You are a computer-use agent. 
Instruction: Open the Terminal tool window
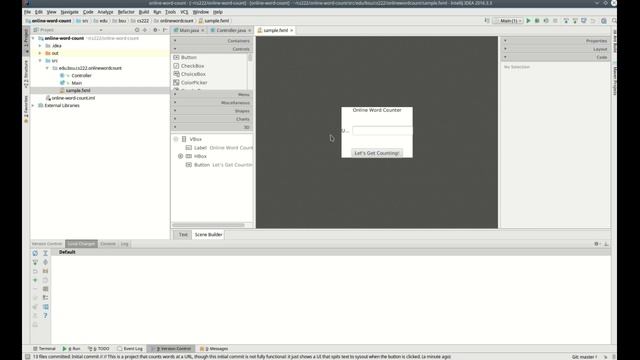pyautogui.click(x=44, y=349)
